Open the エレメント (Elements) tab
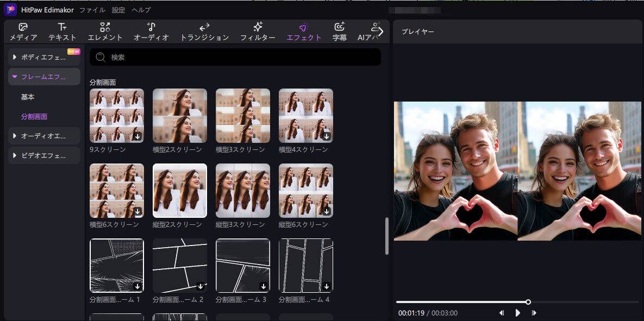Screen dimensions: 644x321 (105, 32)
